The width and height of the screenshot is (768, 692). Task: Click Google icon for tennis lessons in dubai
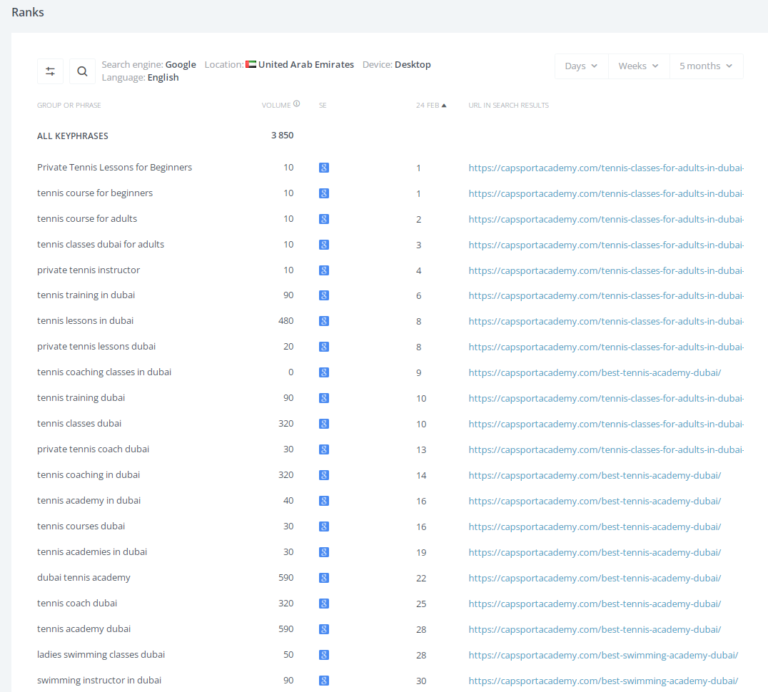click(324, 321)
